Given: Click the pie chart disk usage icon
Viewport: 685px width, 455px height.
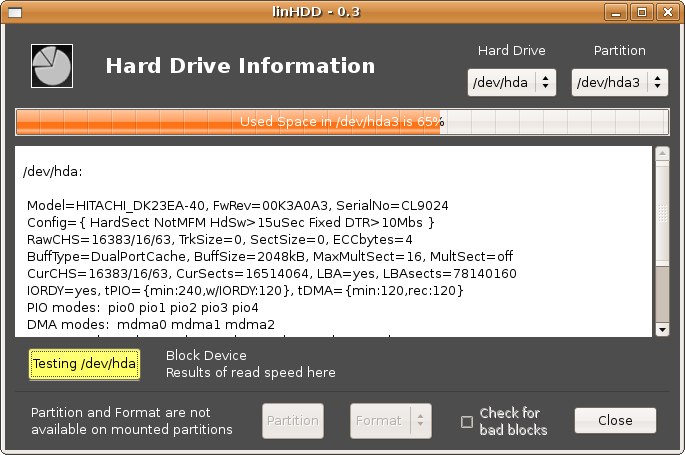Looking at the screenshot, I should point(52,66).
